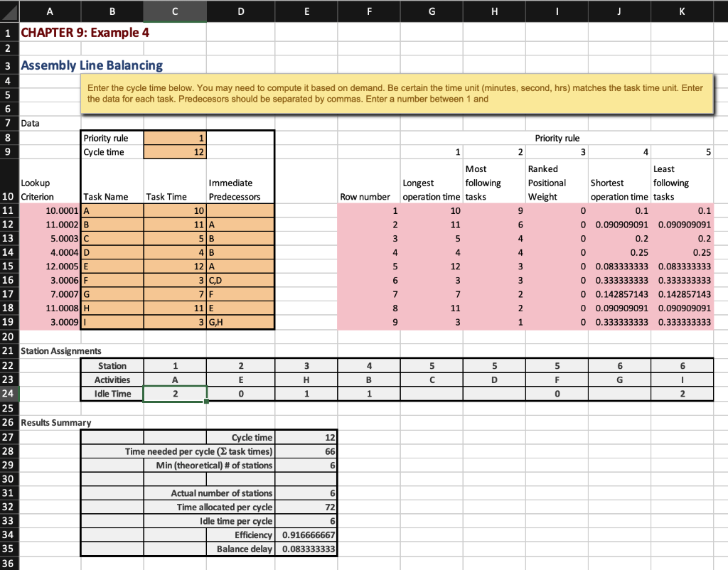Click the Balance delay result cell
Screen dimensions: 728x570
coord(306,549)
